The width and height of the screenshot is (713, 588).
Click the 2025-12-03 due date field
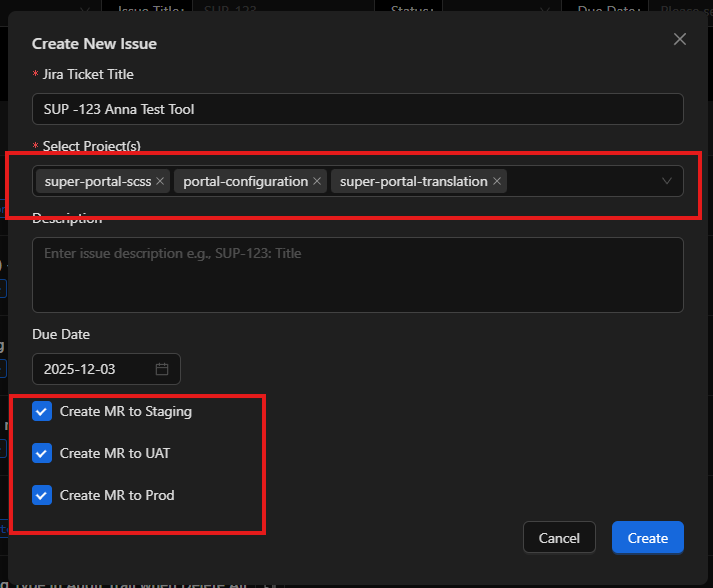[106, 369]
